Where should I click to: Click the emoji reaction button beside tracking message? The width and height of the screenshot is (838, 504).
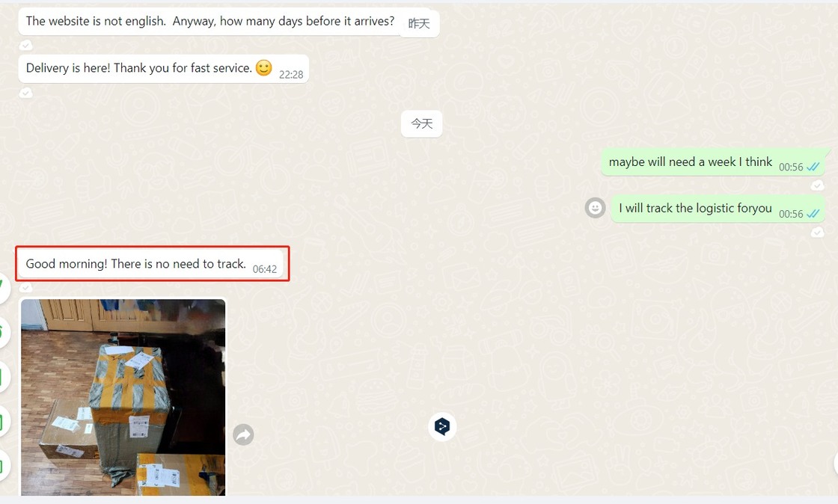click(596, 208)
